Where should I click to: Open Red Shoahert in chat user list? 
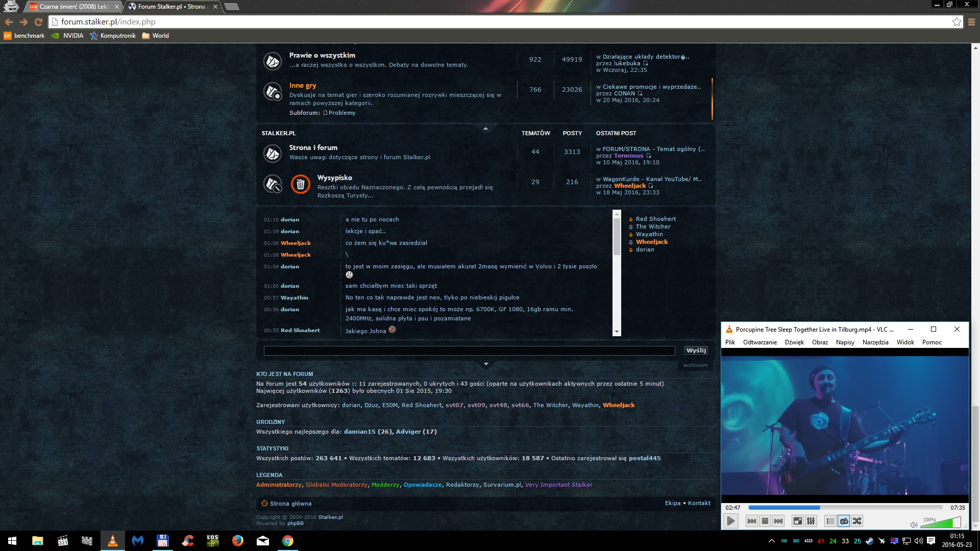[x=655, y=219]
